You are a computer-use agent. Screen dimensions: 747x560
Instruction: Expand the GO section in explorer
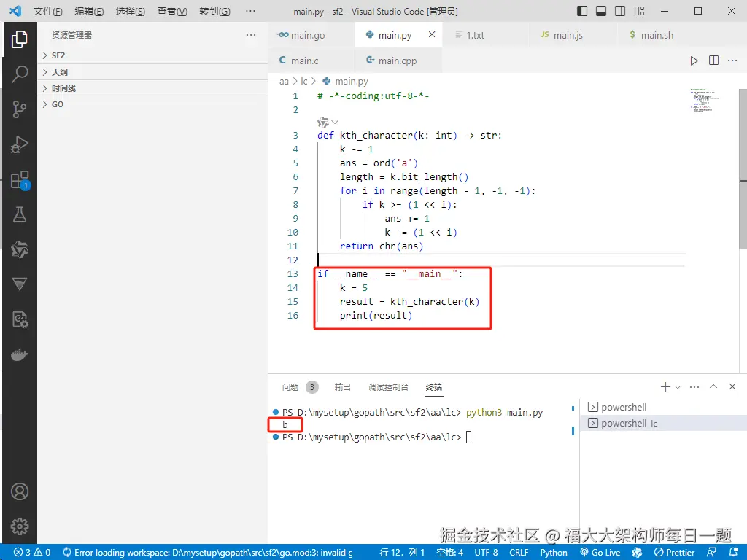[x=153, y=104]
